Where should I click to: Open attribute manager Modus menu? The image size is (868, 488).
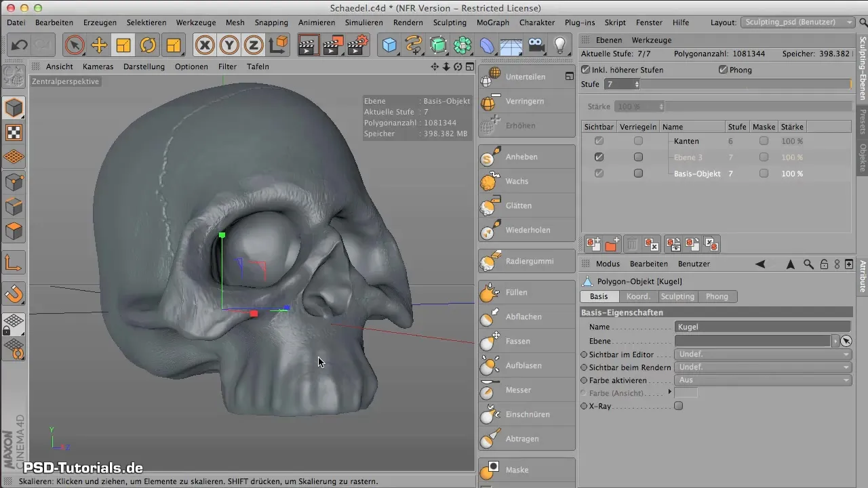click(x=608, y=264)
